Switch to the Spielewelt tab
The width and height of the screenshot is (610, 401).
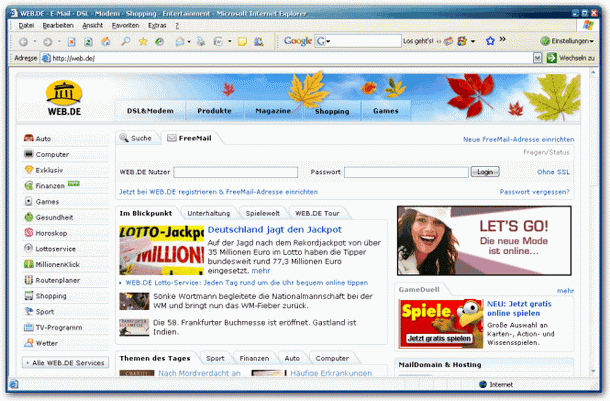click(263, 214)
